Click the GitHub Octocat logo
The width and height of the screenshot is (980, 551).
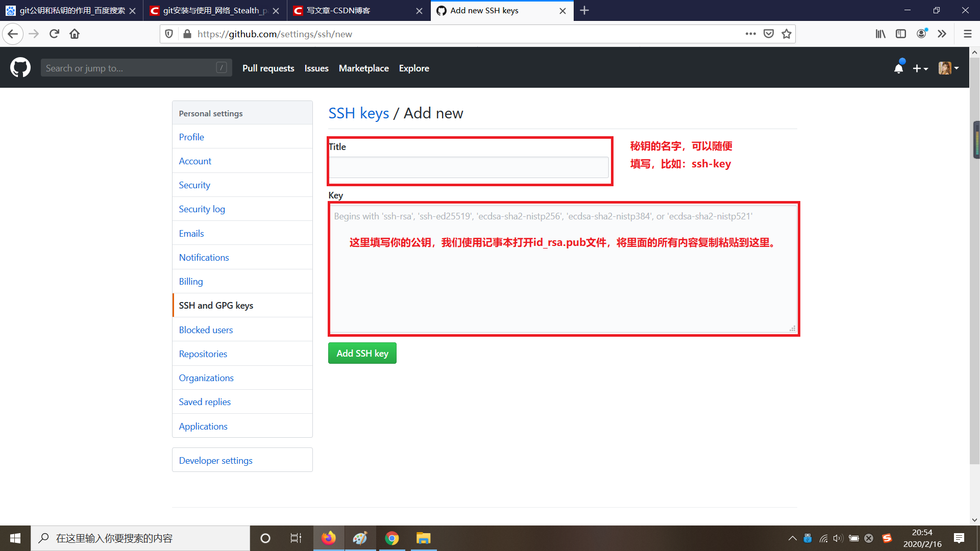pyautogui.click(x=20, y=68)
